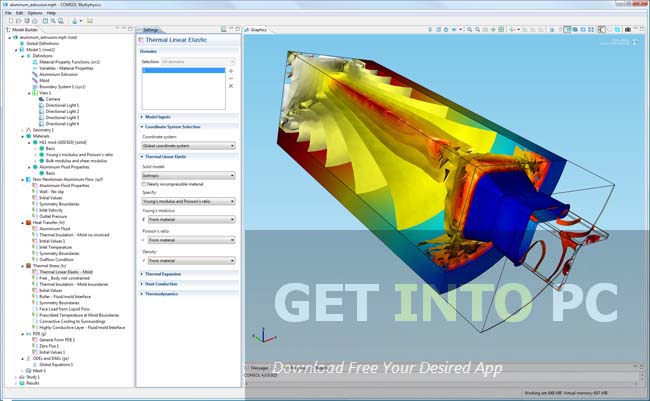Screen dimensions: 650x401
Task: Click the Save icon in main toolbar
Action: [x=27, y=21]
